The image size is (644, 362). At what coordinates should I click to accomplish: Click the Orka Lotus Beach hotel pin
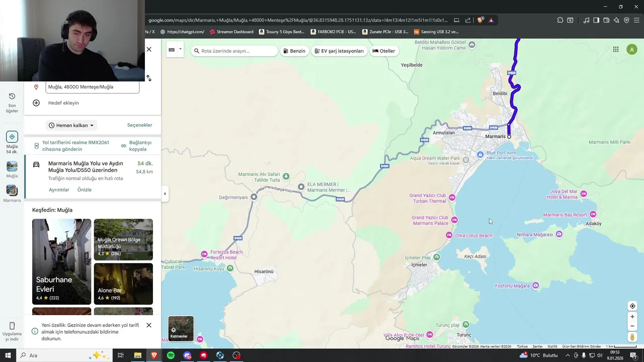coord(449,235)
